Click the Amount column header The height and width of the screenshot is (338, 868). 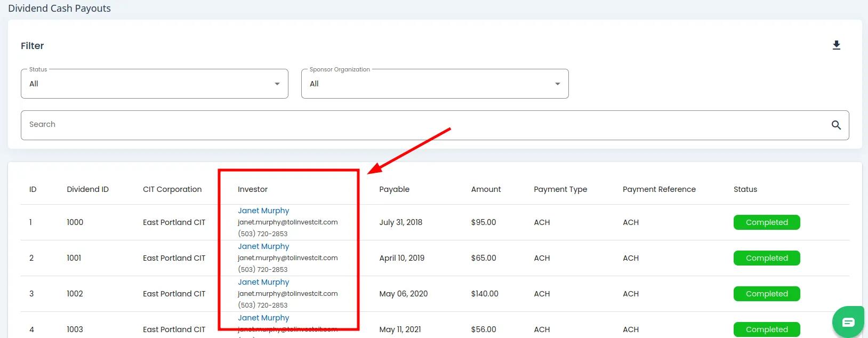click(x=486, y=189)
